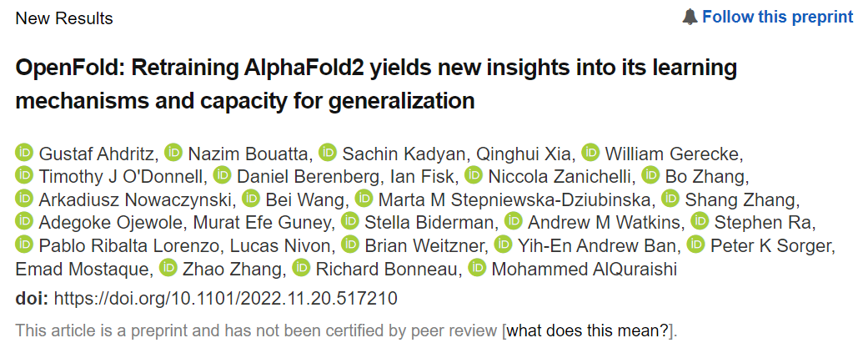The image size is (868, 348).
Task: Click the ORCID icon for Niccola Zanichelli
Action: tap(474, 176)
